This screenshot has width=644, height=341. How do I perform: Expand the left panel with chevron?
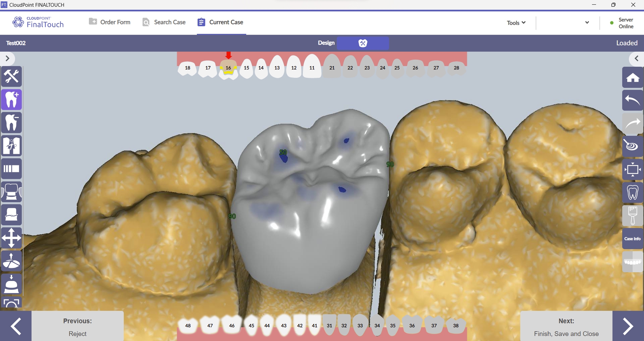(x=7, y=59)
